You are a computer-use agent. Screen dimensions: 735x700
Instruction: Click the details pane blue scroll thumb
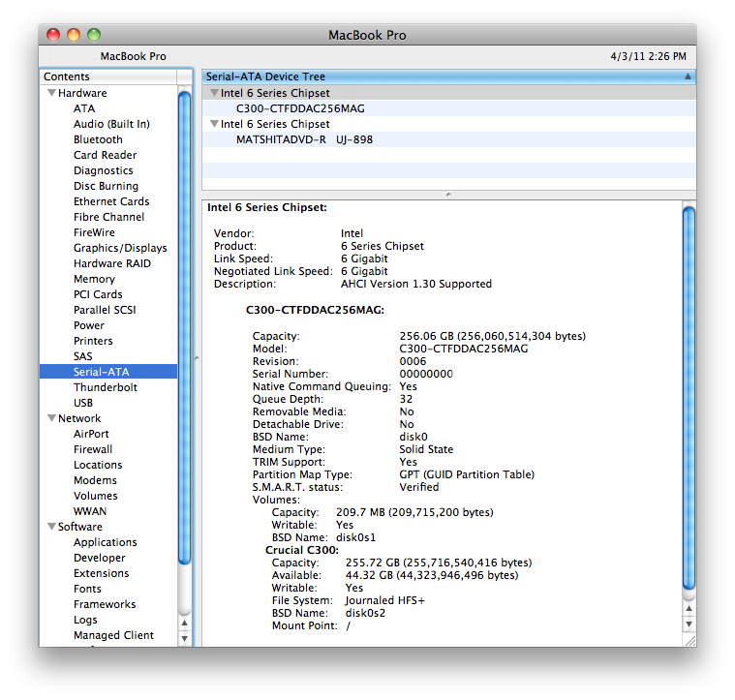(689, 398)
